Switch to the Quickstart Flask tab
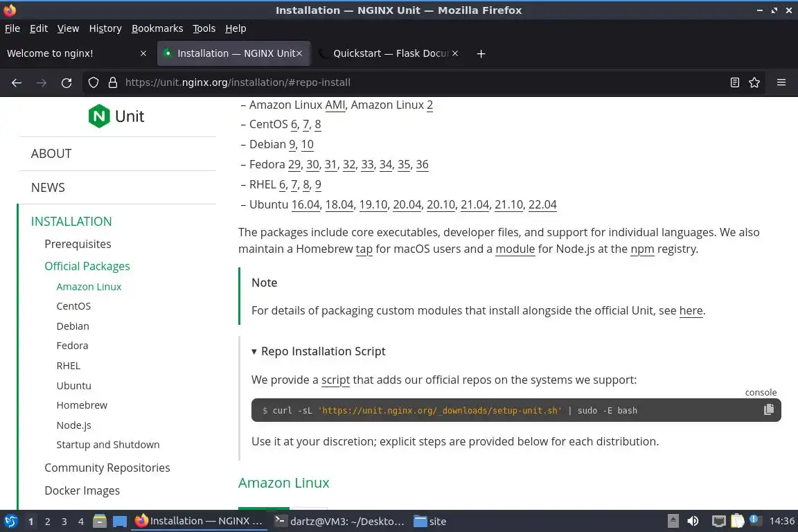 tap(389, 53)
